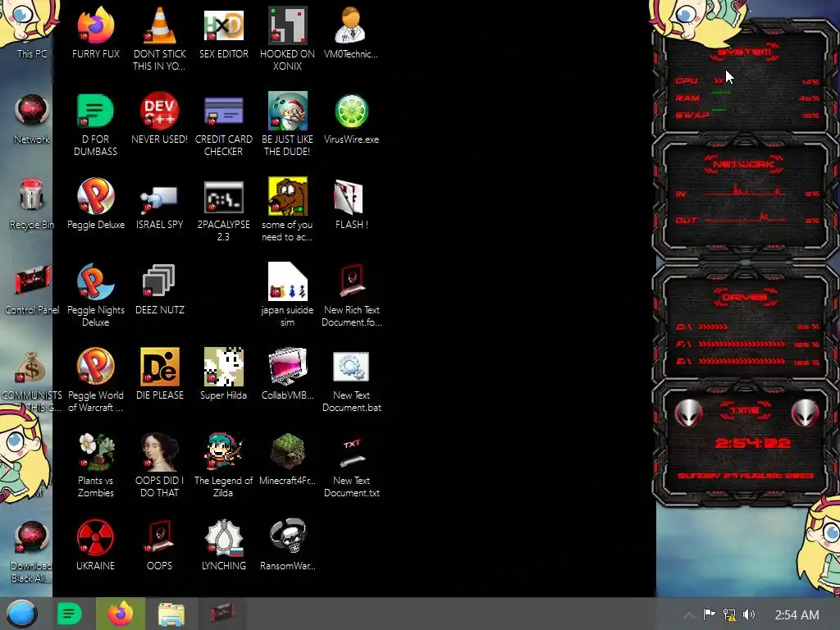Select the BE JUST LIKE THE DUDE icon
Image resolution: width=840 pixels, height=630 pixels.
point(287,125)
